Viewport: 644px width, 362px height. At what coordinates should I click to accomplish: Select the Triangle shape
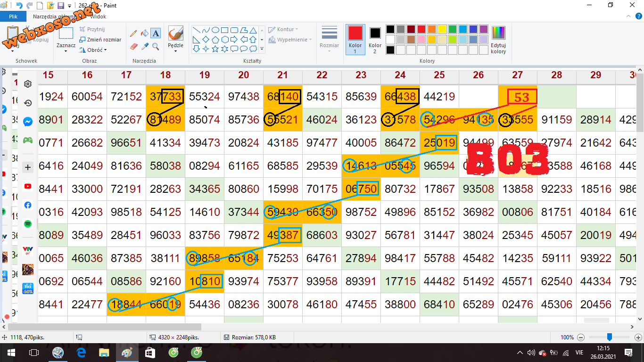(253, 30)
